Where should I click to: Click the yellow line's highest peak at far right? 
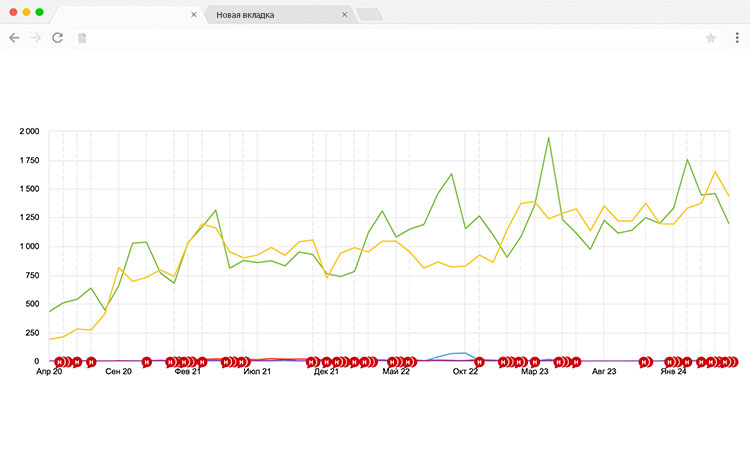coord(715,172)
